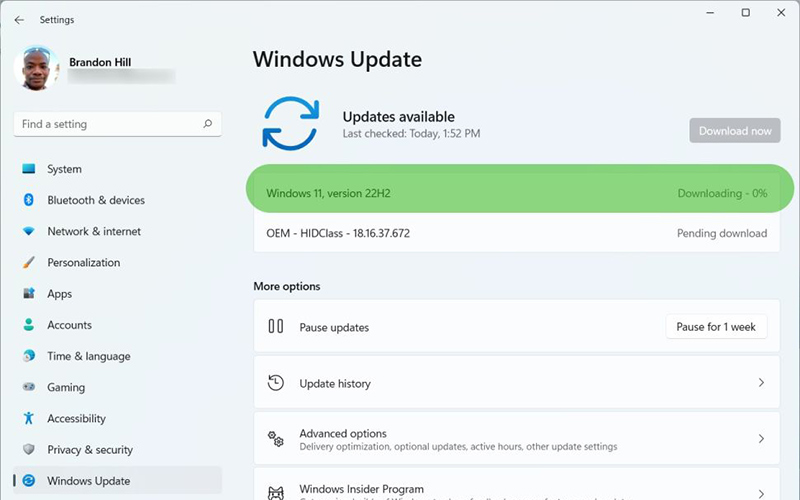Click the Time & language globe icon
Image resolution: width=800 pixels, height=500 pixels.
click(29, 356)
